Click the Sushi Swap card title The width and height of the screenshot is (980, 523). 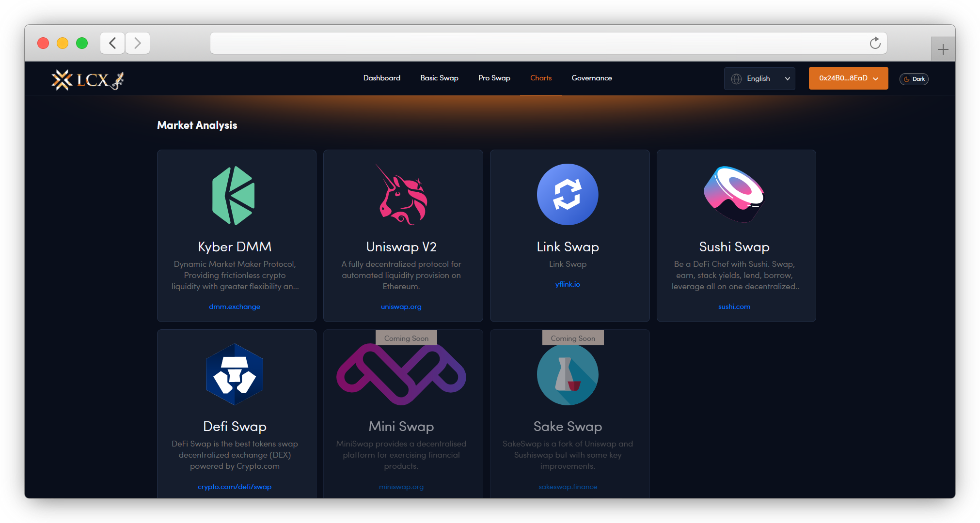point(734,247)
